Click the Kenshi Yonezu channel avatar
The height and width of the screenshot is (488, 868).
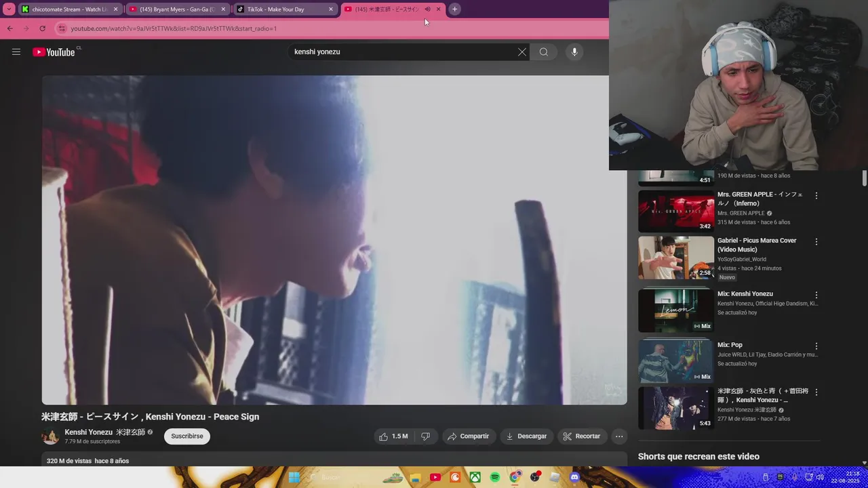(x=50, y=436)
